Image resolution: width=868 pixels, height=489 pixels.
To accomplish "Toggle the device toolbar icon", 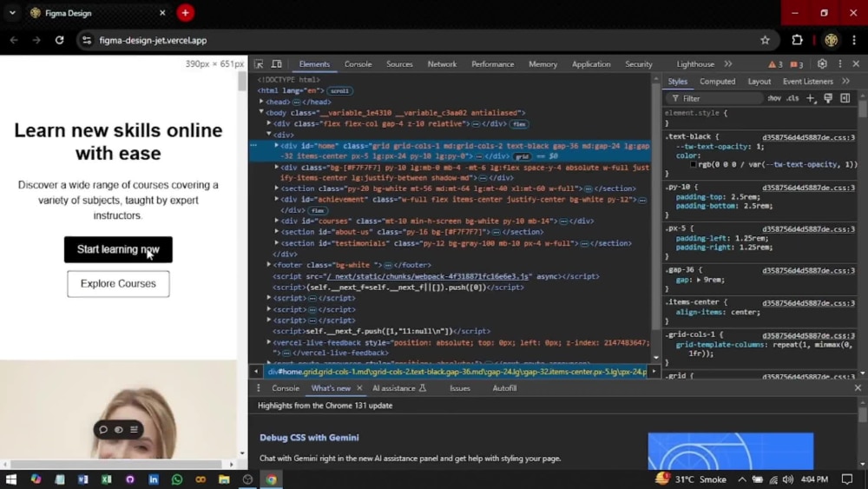I will pos(277,64).
